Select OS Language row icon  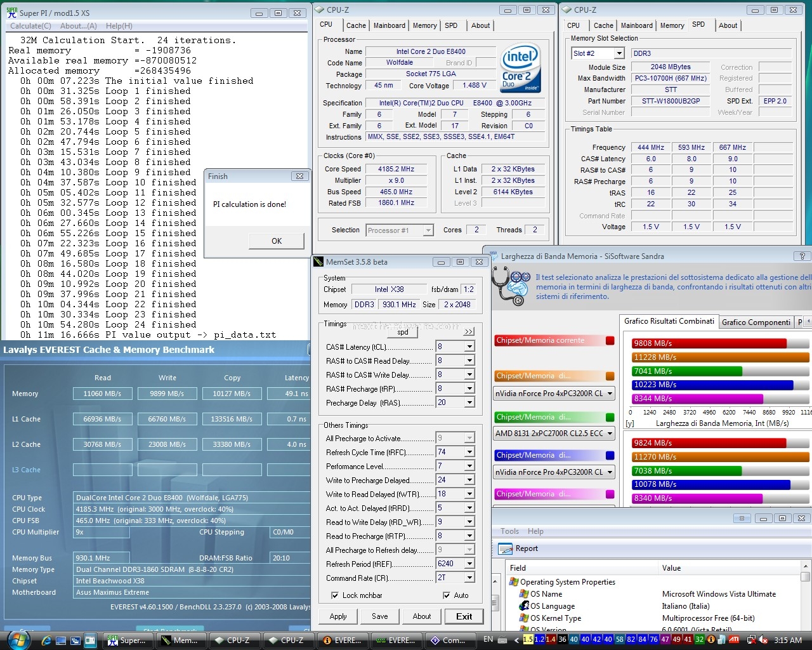coord(524,606)
